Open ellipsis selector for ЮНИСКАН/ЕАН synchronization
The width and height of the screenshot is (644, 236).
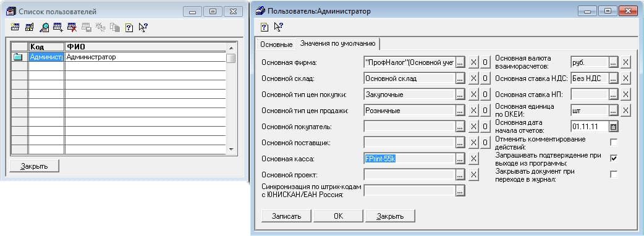pyautogui.click(x=460, y=190)
